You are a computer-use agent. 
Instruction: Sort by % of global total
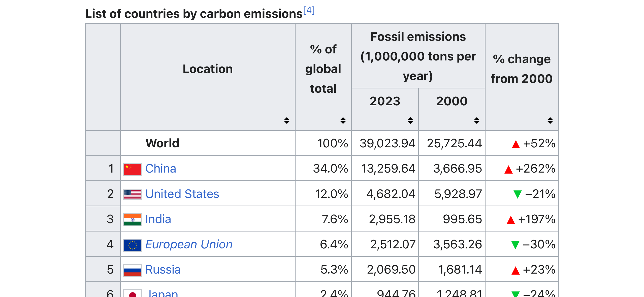(x=343, y=120)
